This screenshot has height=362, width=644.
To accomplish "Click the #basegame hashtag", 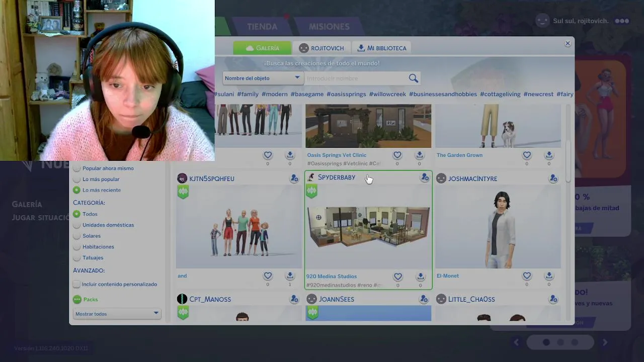I will click(x=307, y=94).
